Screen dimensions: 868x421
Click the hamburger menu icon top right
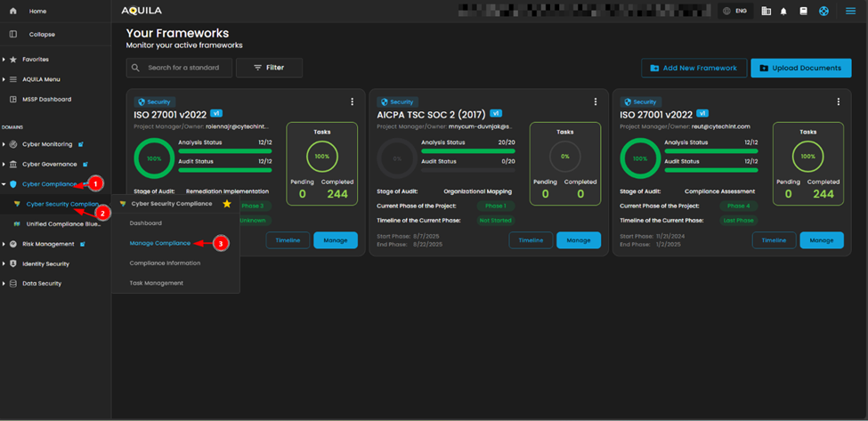tap(850, 12)
